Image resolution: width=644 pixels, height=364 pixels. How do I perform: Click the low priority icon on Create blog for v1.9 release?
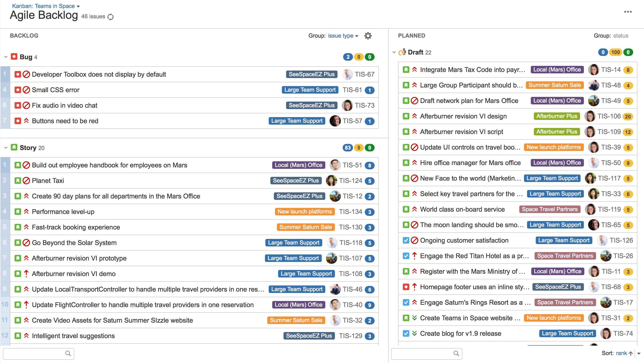[x=415, y=333]
